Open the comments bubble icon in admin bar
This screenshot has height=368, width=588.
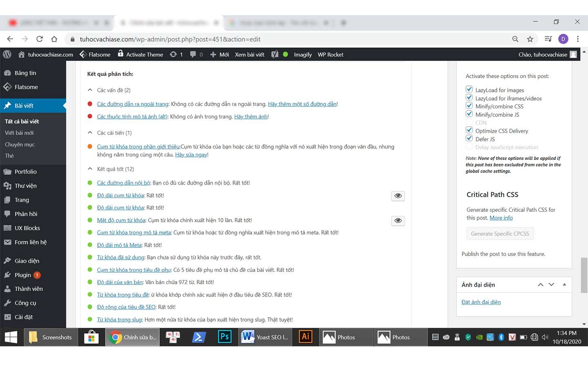193,54
